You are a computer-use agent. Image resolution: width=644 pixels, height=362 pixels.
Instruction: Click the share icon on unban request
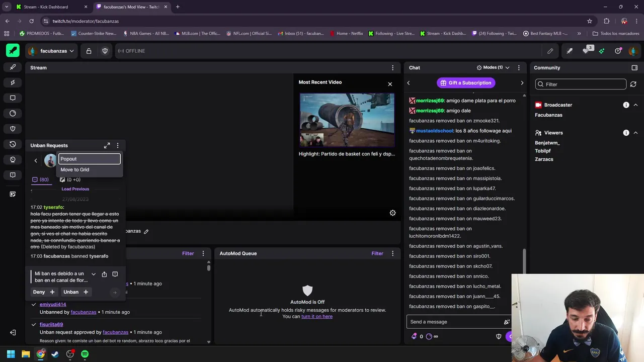click(104, 274)
